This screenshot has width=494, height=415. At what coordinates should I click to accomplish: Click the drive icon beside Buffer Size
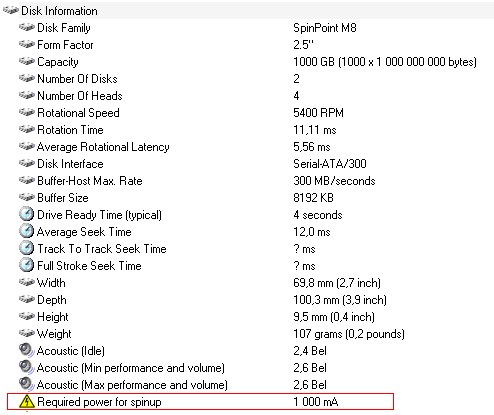tap(27, 197)
